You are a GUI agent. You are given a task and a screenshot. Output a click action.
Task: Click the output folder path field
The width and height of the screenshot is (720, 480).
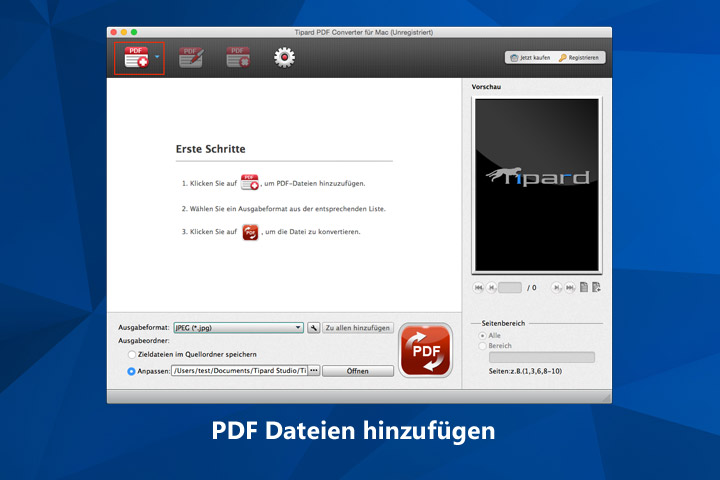(x=239, y=371)
